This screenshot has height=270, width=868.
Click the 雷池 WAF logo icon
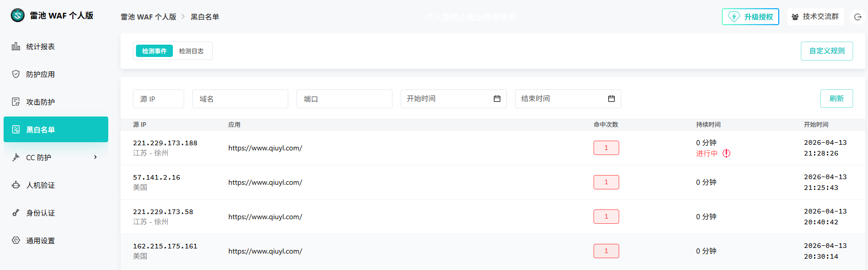point(17,15)
